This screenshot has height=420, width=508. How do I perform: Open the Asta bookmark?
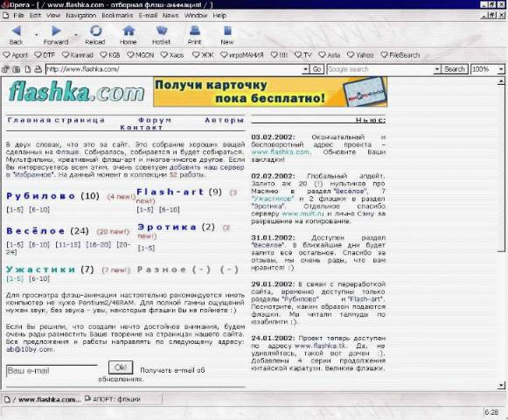coord(330,55)
